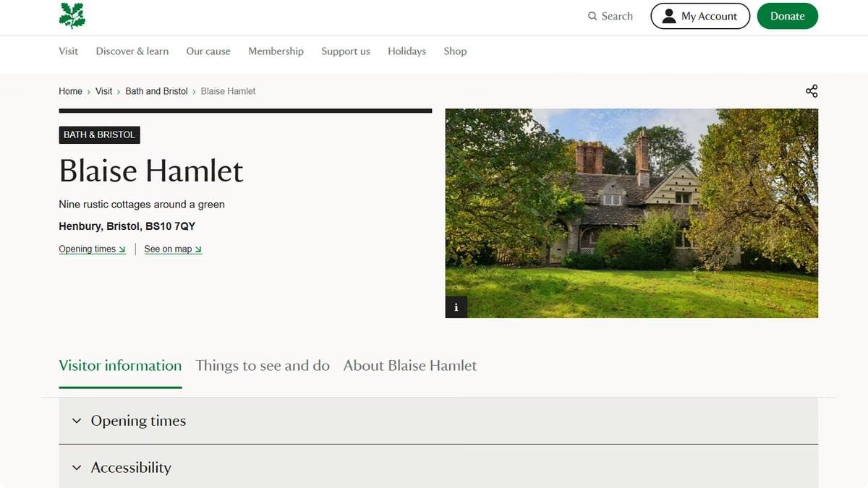Go to Home breadcrumb link
Image resolution: width=868 pixels, height=488 pixels.
point(70,91)
